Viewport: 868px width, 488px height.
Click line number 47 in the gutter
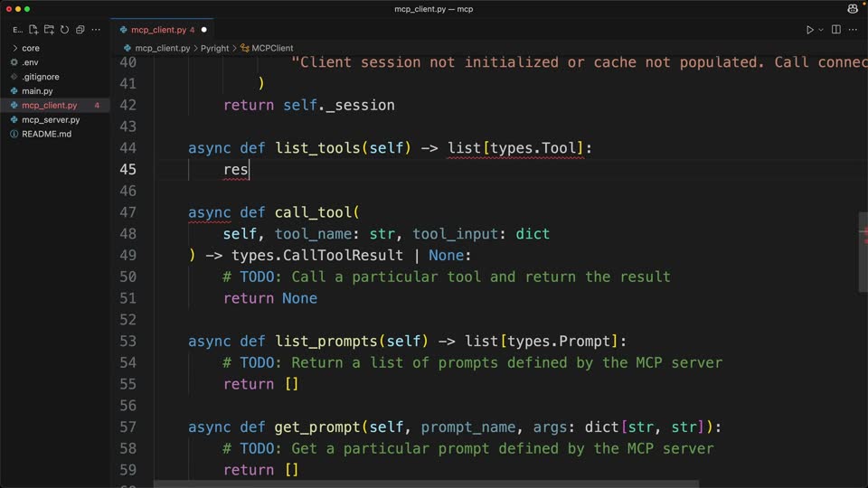point(127,212)
